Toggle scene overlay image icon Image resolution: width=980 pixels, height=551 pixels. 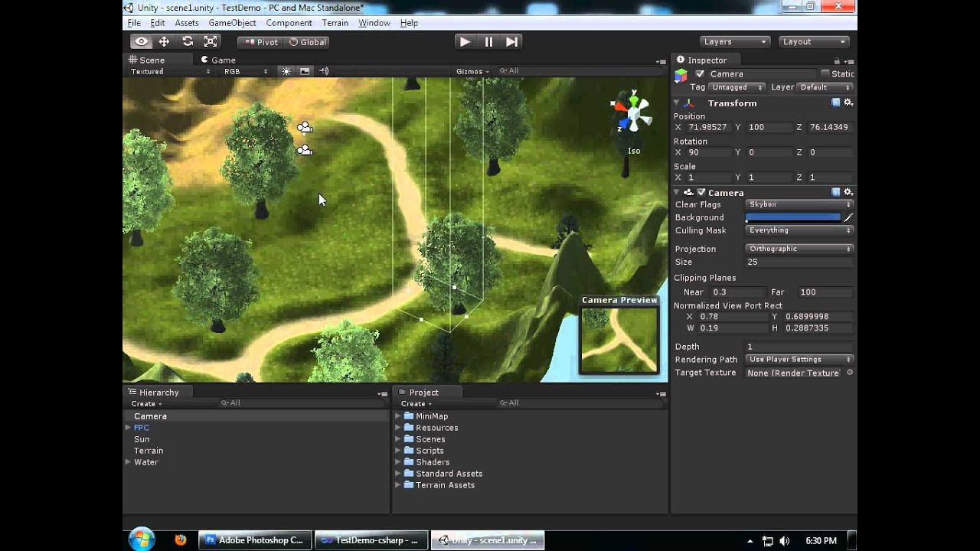[x=305, y=71]
